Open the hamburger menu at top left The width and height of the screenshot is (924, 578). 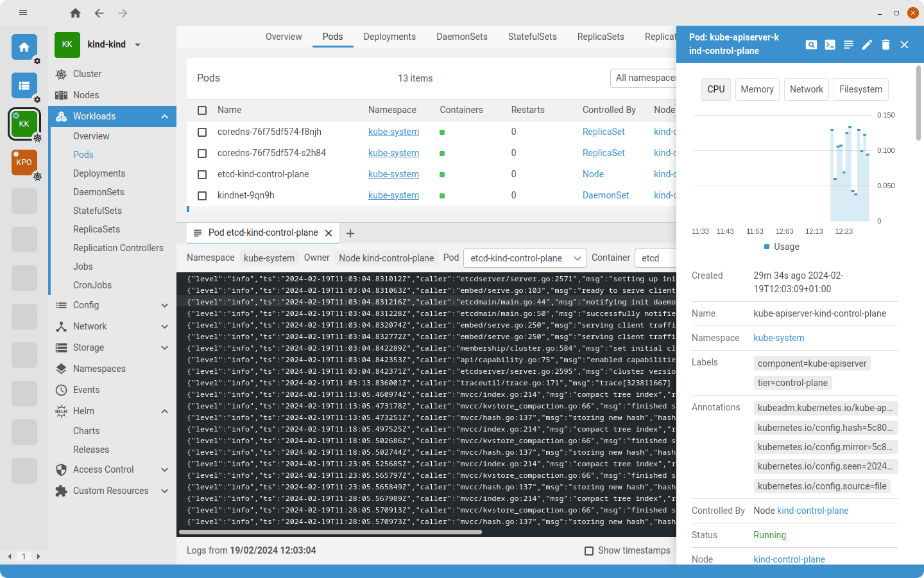point(23,13)
